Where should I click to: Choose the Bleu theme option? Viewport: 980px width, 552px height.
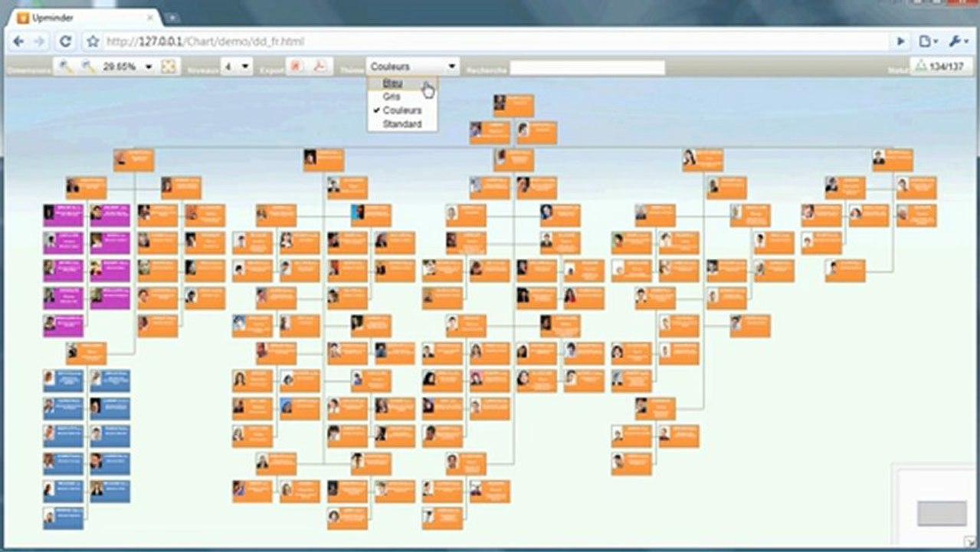click(x=402, y=83)
